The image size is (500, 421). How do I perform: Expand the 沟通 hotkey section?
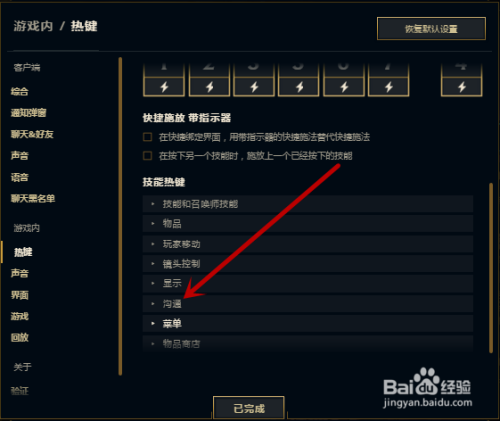(x=308, y=304)
